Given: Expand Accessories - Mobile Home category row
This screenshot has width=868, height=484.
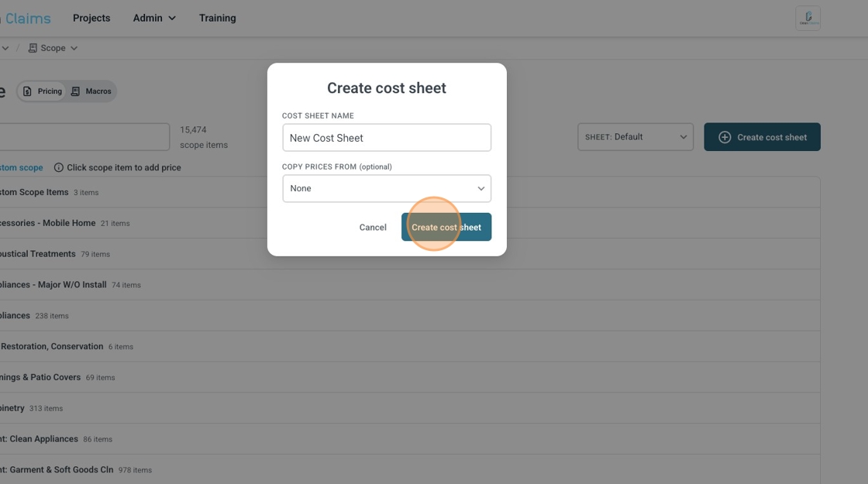Looking at the screenshot, I should click(x=46, y=223).
